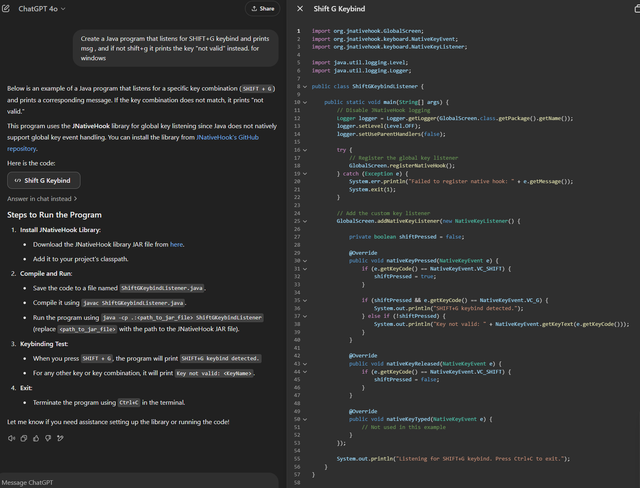The image size is (640, 488).
Task: Click the Share button
Action: (262, 9)
